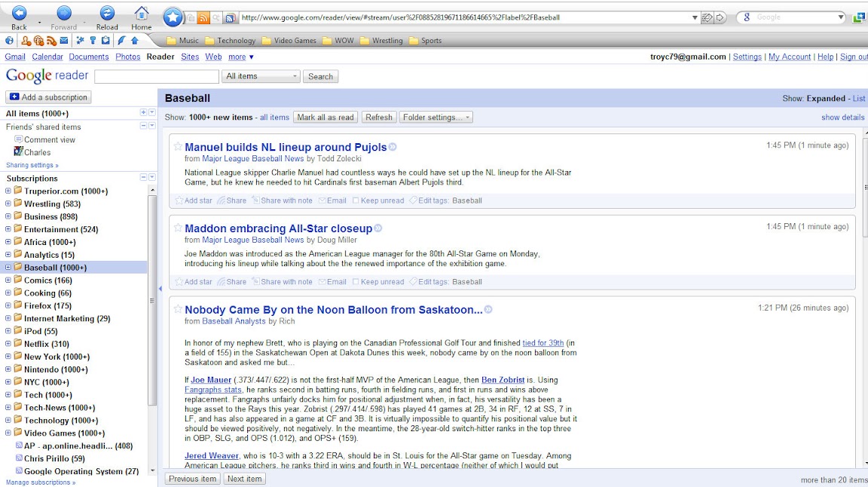Click the blue globe icon in the second toolbar
This screenshot has width=868, height=487.
coord(9,41)
